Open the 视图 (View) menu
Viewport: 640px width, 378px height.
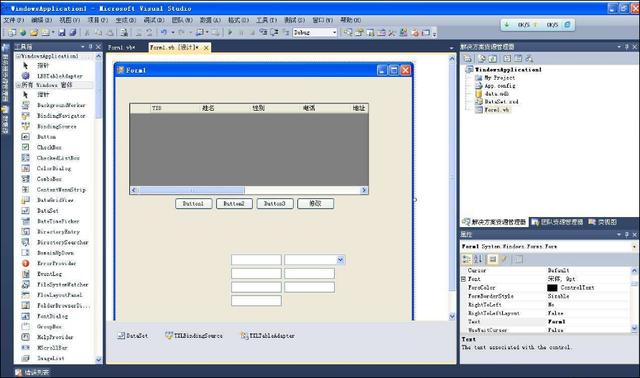click(69, 20)
